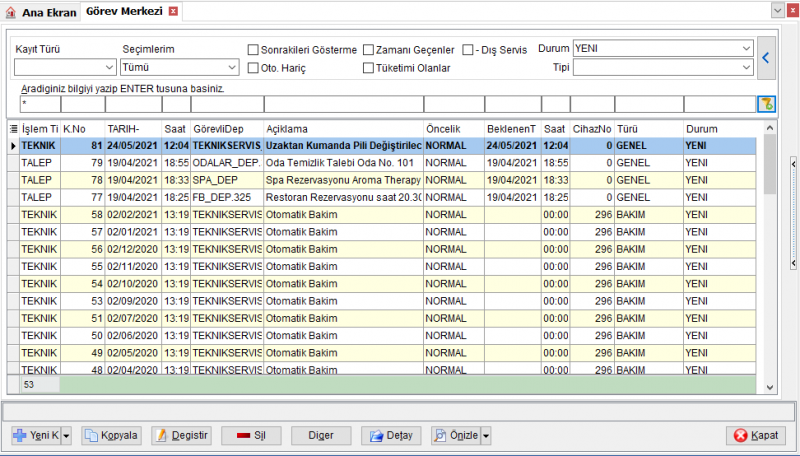Select record number 49 cell
This screenshot has height=456, width=800.
coord(83,353)
